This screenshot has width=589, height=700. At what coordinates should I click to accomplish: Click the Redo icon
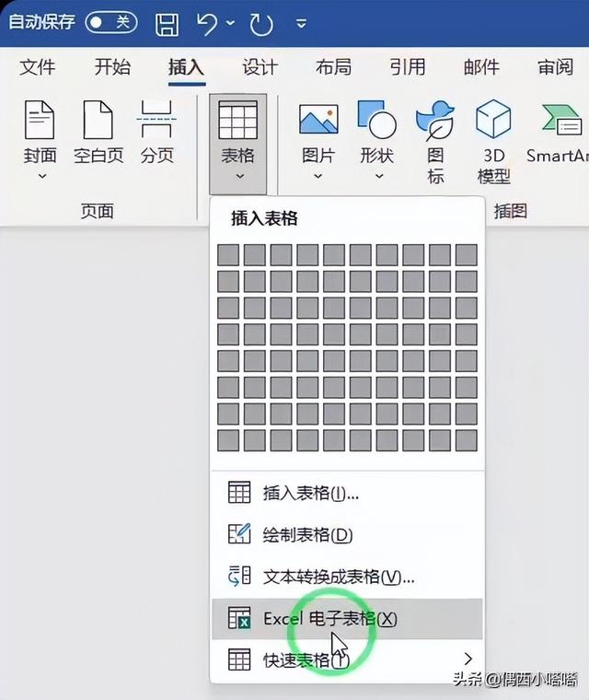[261, 24]
